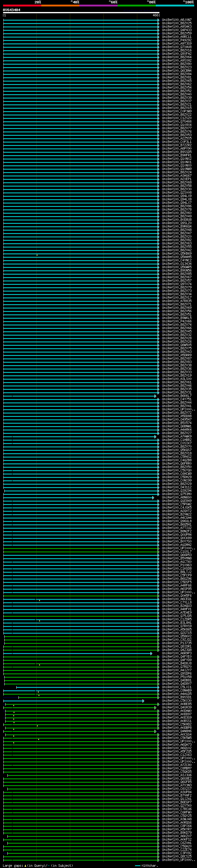Select the UniRef100_C1HBR2 label

[177, 440]
